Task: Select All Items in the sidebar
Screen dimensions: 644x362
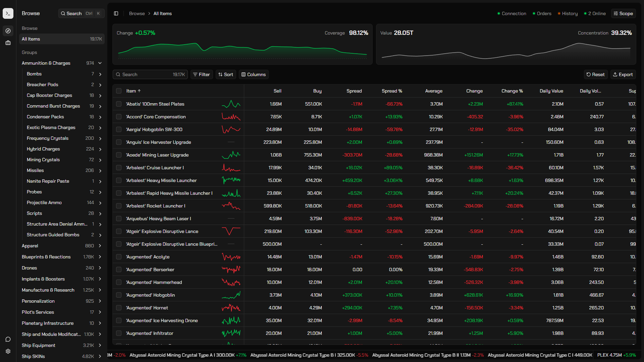Action: click(x=62, y=39)
